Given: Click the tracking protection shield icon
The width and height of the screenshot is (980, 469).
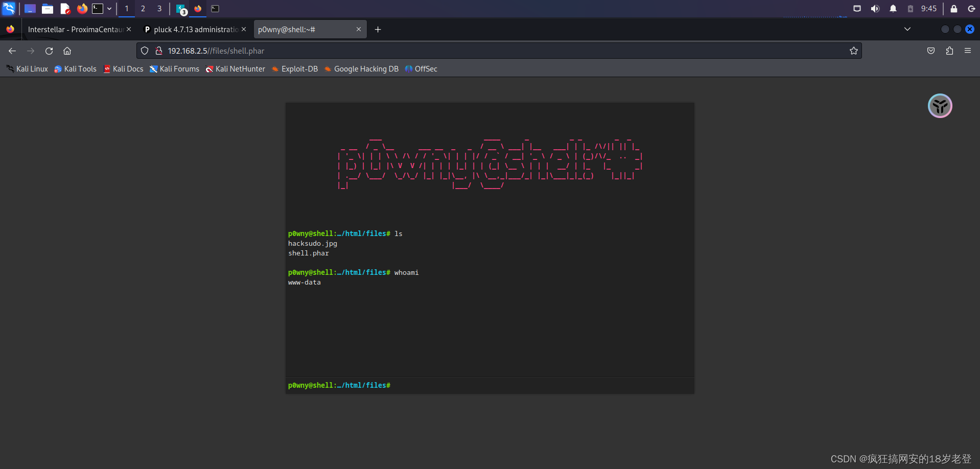Looking at the screenshot, I should coord(145,51).
